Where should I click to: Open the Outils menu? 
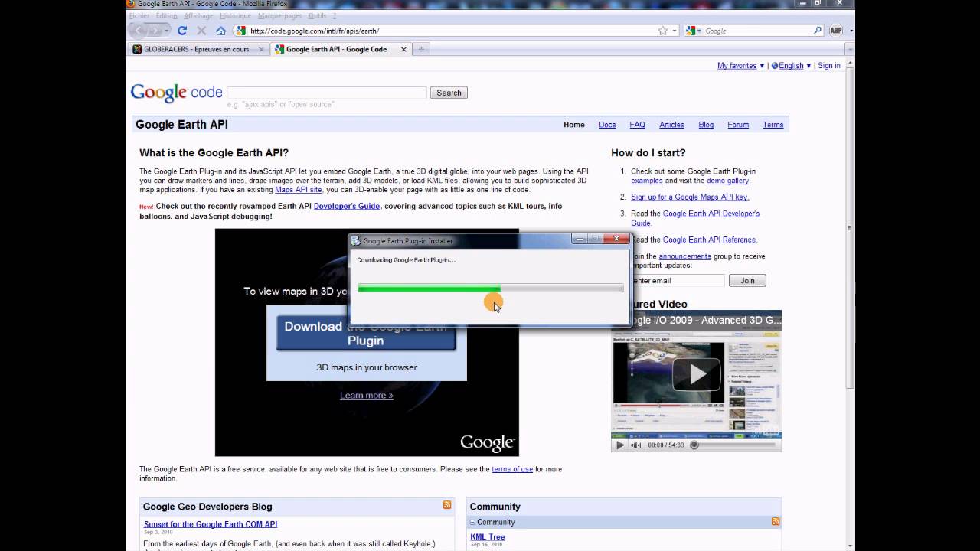coord(317,15)
